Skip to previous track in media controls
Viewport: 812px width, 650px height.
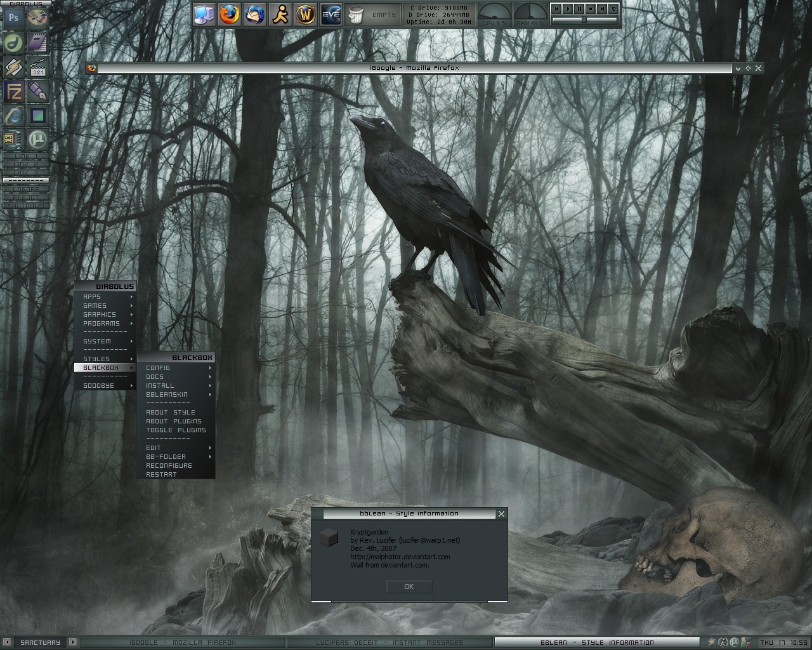(556, 9)
